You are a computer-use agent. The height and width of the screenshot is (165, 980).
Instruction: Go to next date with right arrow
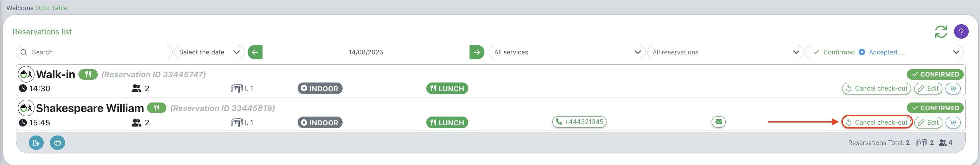click(477, 52)
